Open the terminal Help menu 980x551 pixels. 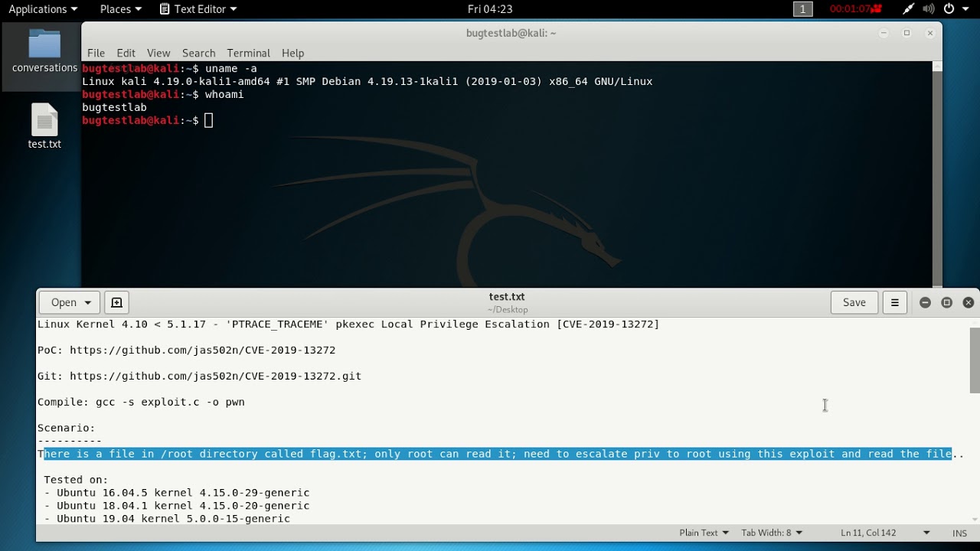[292, 53]
